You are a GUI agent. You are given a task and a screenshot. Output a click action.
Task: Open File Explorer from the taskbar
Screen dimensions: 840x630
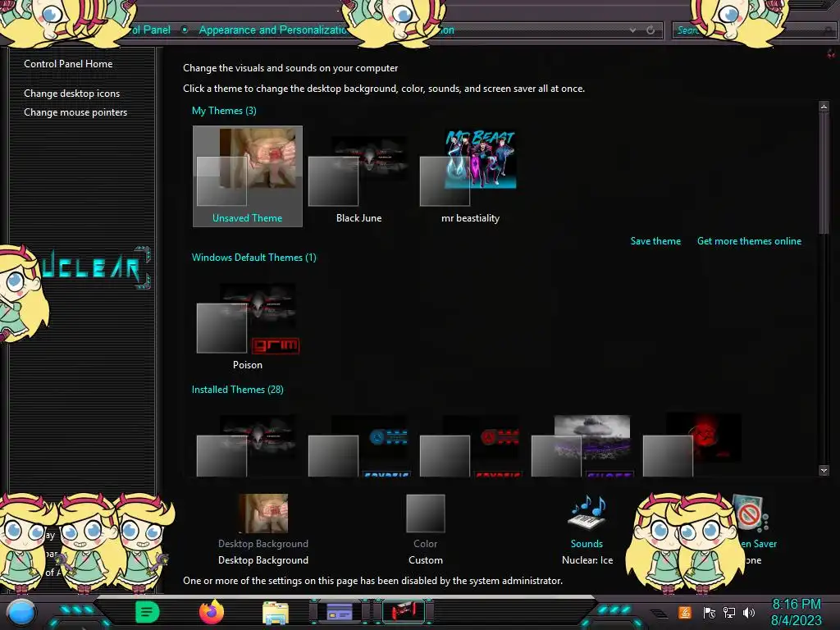click(276, 612)
